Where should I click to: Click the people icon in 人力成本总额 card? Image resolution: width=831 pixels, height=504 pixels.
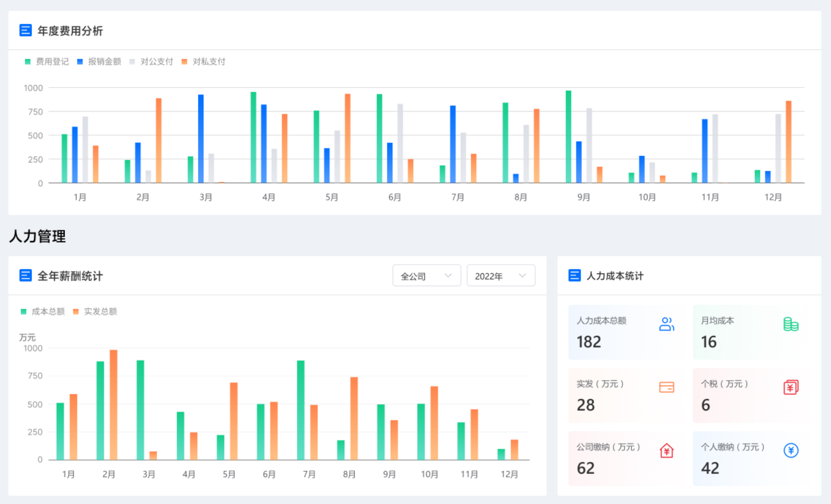(667, 324)
